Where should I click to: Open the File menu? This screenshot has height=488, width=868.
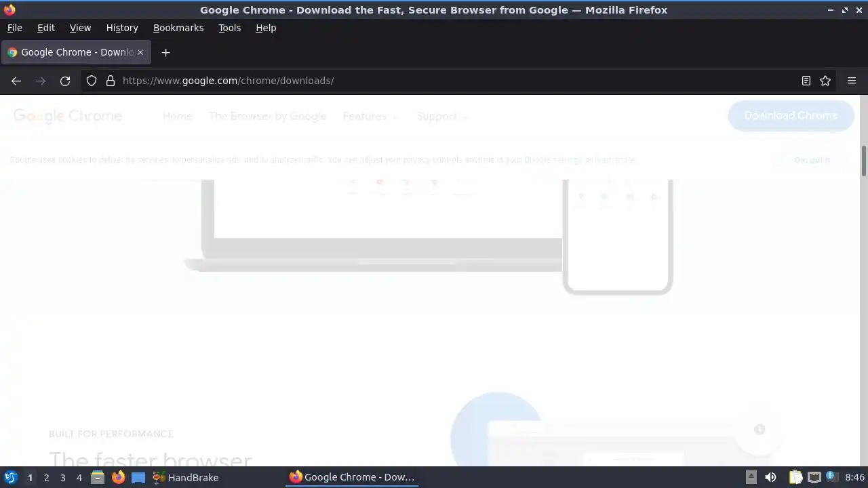14,28
